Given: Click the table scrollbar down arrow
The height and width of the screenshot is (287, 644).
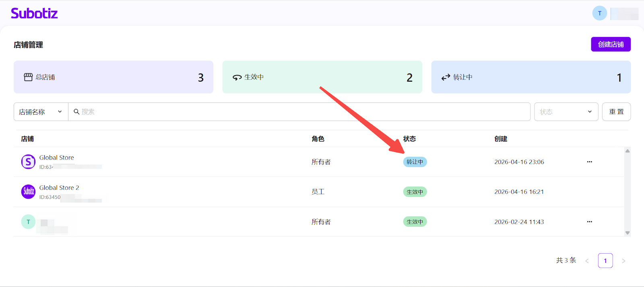Looking at the screenshot, I should click(627, 233).
